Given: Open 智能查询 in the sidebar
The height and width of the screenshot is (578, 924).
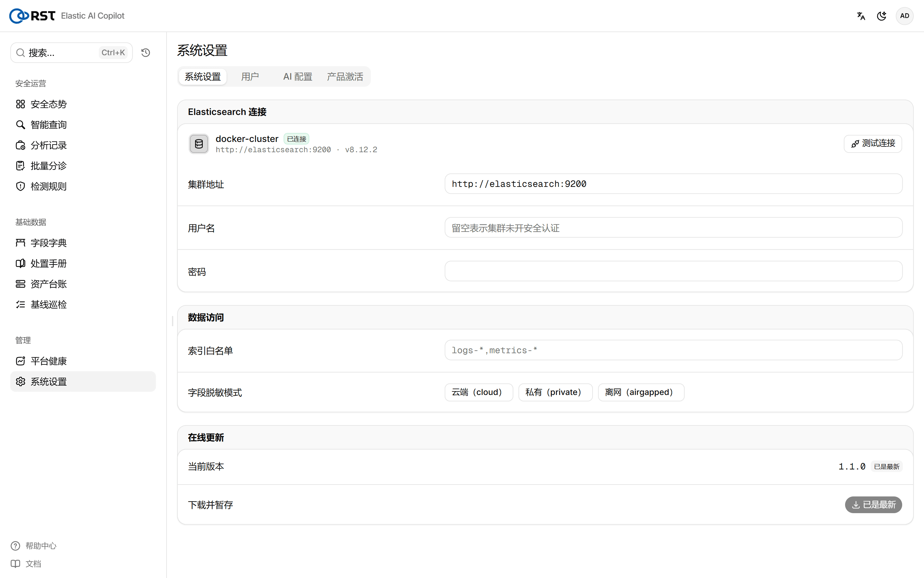Looking at the screenshot, I should click(x=83, y=125).
